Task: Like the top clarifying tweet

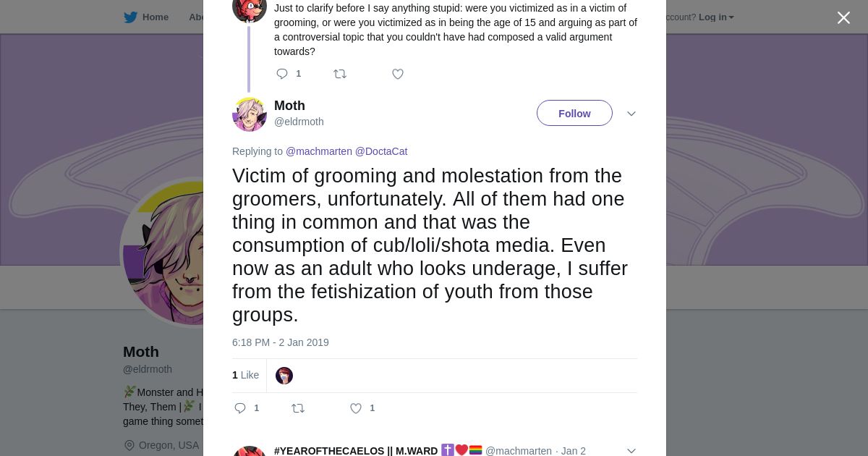Action: (x=397, y=74)
